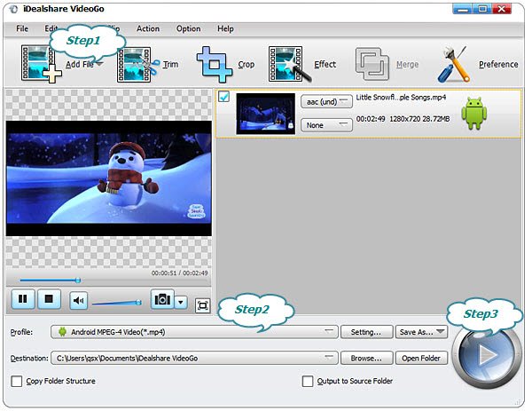Screen dimensions: 532x411
Task: Stop the video playback
Action: [x=50, y=299]
